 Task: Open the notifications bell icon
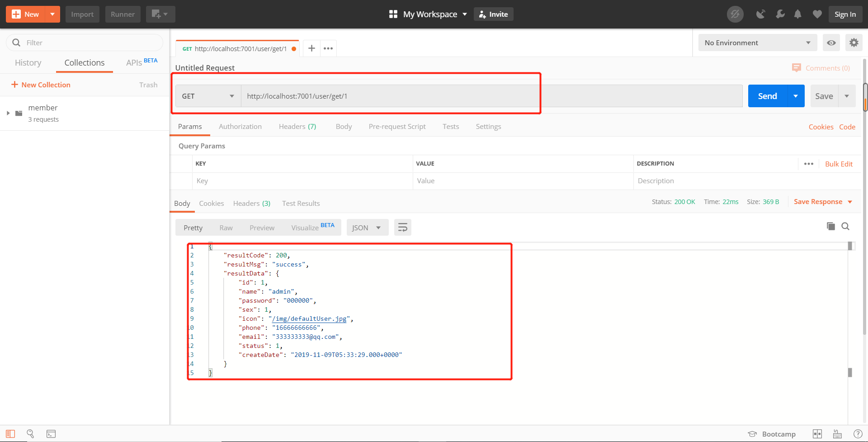(x=798, y=14)
